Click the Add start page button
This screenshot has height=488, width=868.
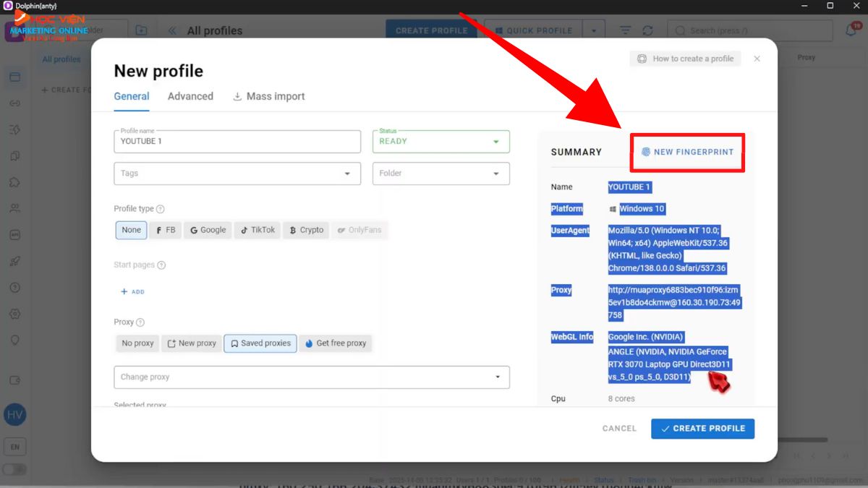(x=132, y=292)
